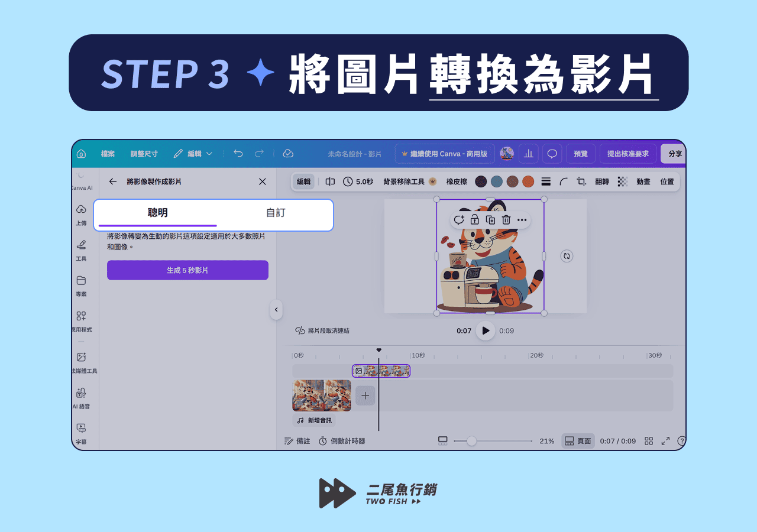Edit the design title 未命名設計 - 影片
This screenshot has height=532, width=757.
355,154
